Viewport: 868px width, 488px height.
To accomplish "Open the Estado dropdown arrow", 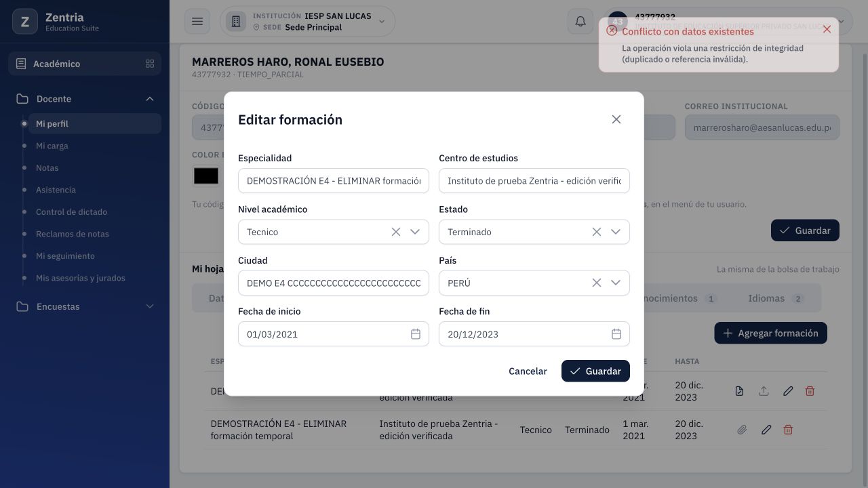I will pyautogui.click(x=616, y=232).
